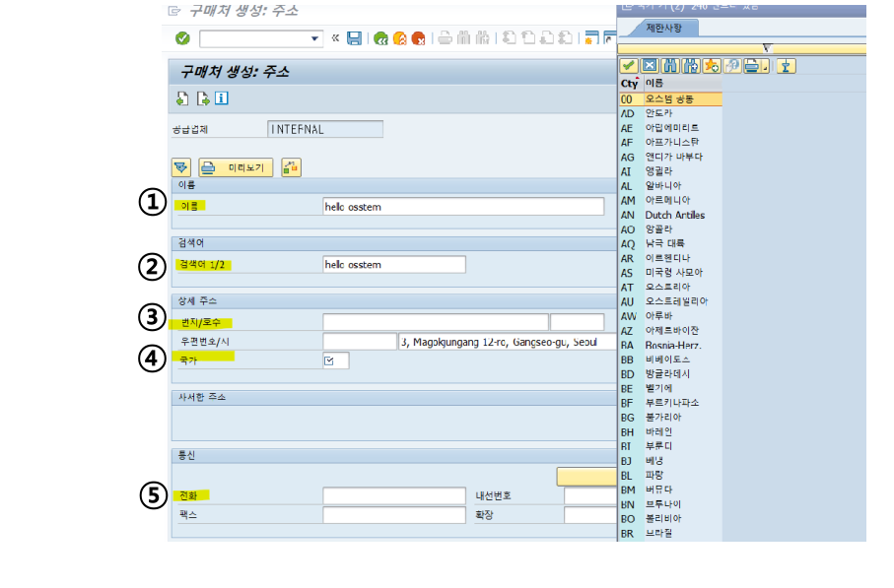This screenshot has width=894, height=588.
Task: Click the 전화 telephone input field
Action: pos(393,495)
